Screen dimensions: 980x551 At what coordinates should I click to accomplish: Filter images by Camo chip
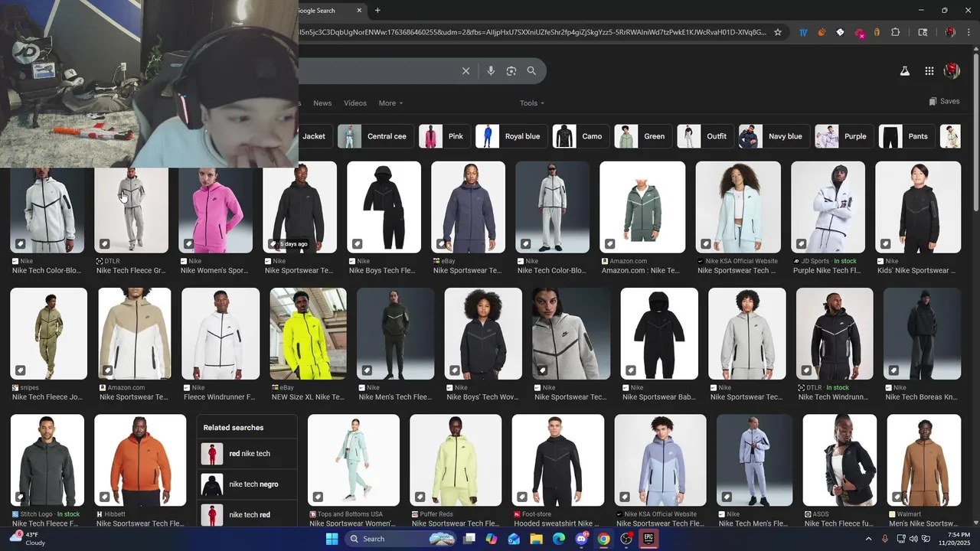click(581, 136)
